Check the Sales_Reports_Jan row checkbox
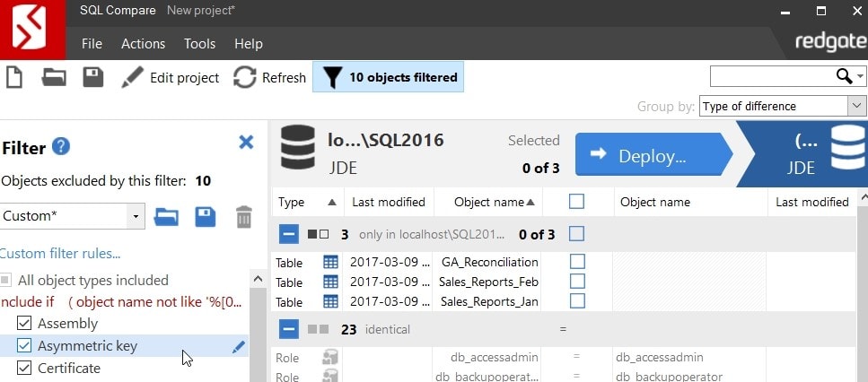Image resolution: width=868 pixels, height=382 pixels. point(577,301)
